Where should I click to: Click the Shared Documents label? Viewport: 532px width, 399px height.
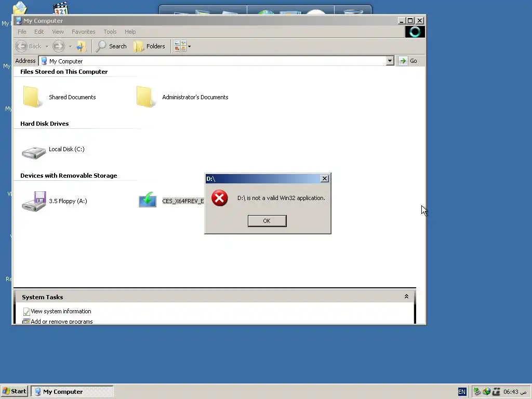(72, 97)
